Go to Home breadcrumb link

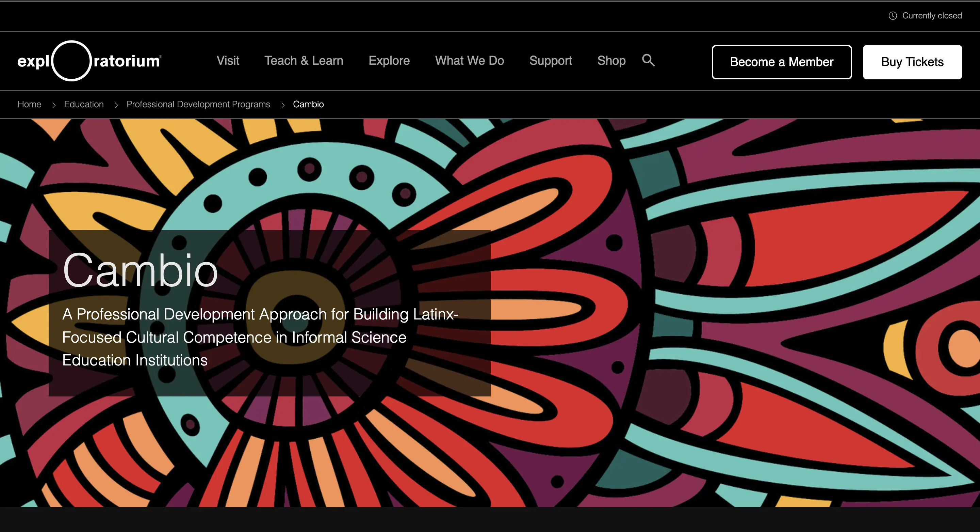(29, 104)
